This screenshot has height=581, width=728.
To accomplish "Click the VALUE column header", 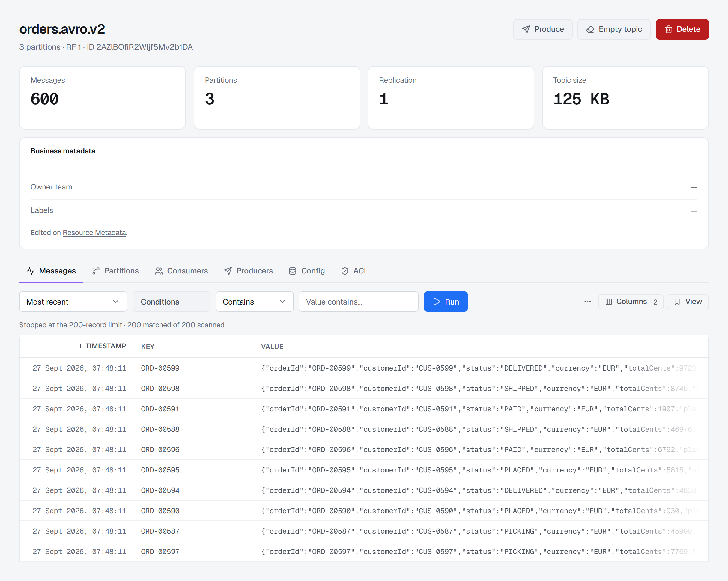I will pos(272,346).
